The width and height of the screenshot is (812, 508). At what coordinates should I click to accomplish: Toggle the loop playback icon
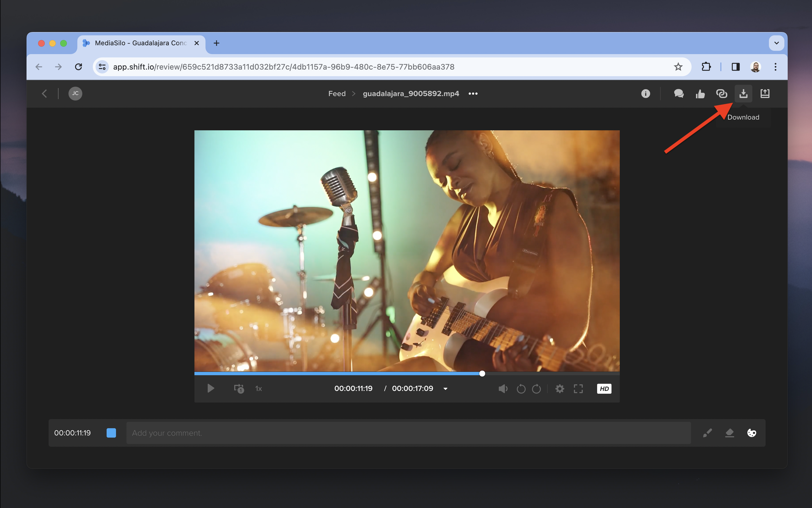pos(239,389)
